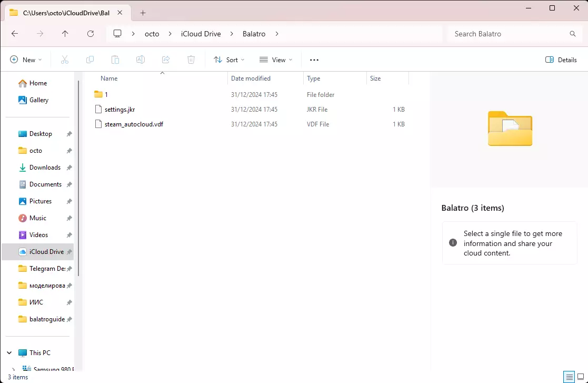The height and width of the screenshot is (383, 588).
Task: Unpin Desktop from quick access
Action: (69, 134)
